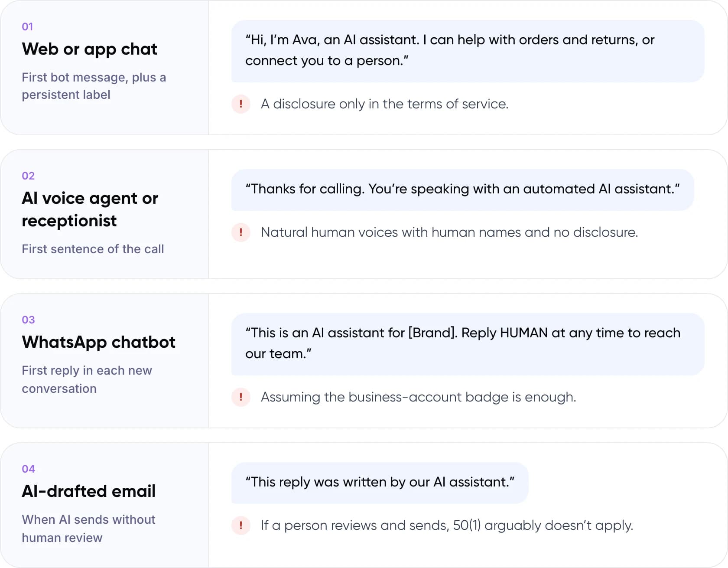Click the step number 04 label
This screenshot has height=568, width=728.
tap(28, 469)
